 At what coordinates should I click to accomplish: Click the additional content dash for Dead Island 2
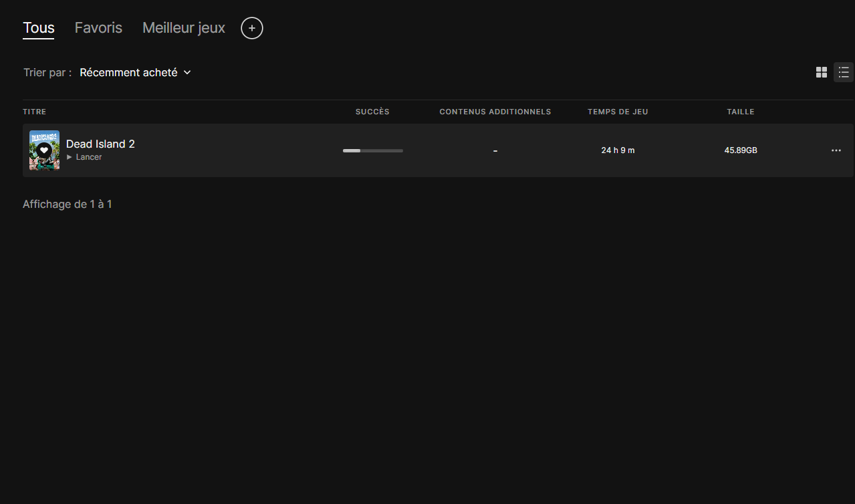pyautogui.click(x=495, y=151)
